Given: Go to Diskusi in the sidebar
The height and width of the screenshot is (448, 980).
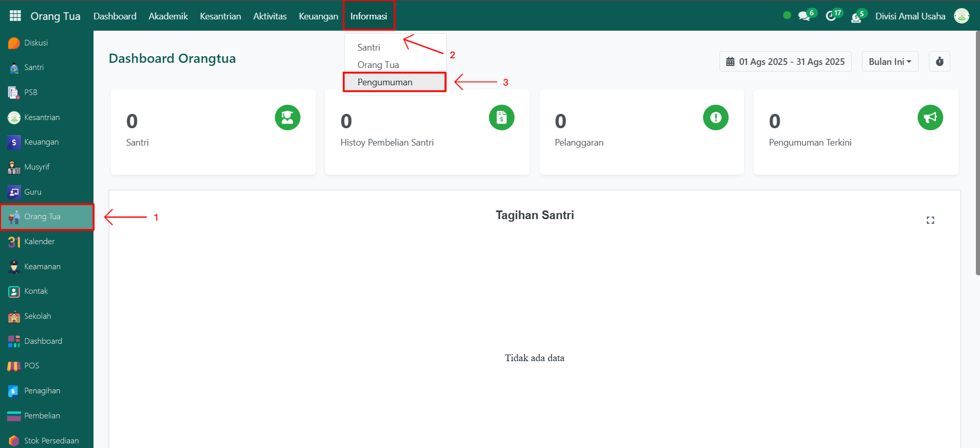Looking at the screenshot, I should [36, 43].
